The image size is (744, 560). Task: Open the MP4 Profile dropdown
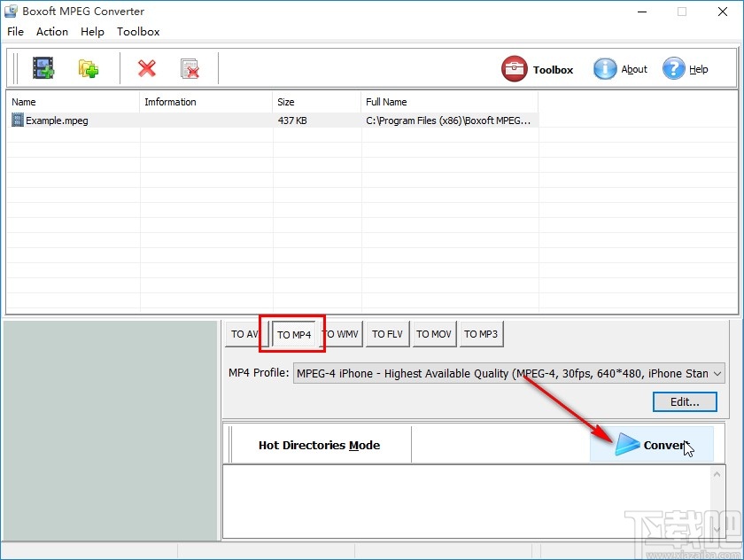(x=718, y=373)
